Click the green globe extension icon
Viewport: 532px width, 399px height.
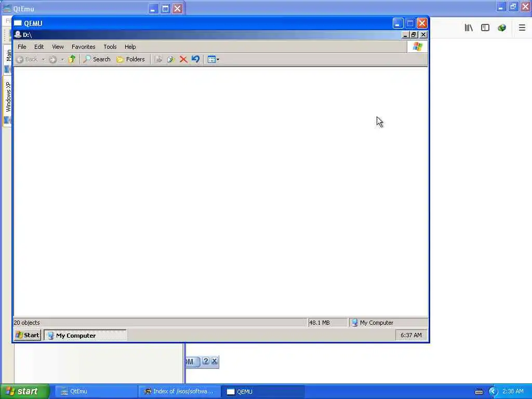502,28
